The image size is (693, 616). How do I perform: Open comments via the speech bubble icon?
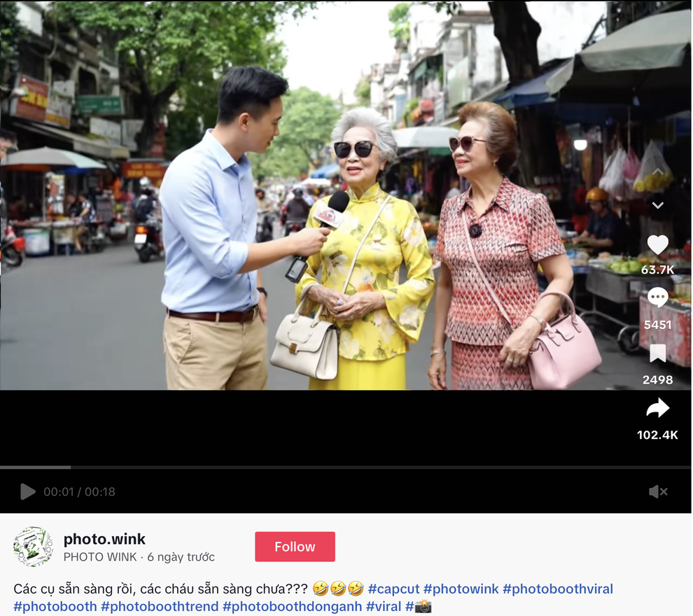657,297
